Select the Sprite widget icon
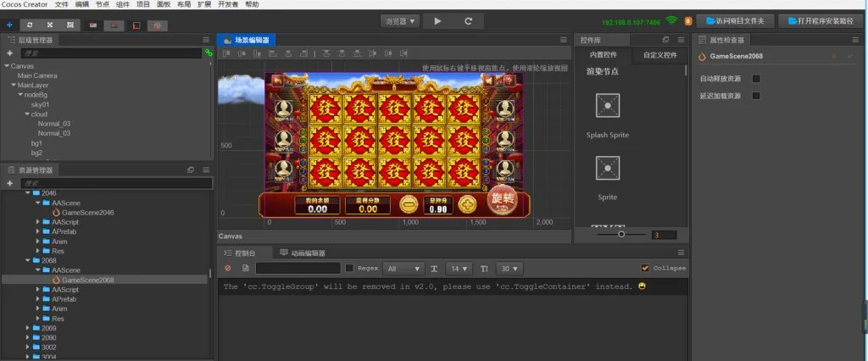Image resolution: width=868 pixels, height=361 pixels. point(607,168)
